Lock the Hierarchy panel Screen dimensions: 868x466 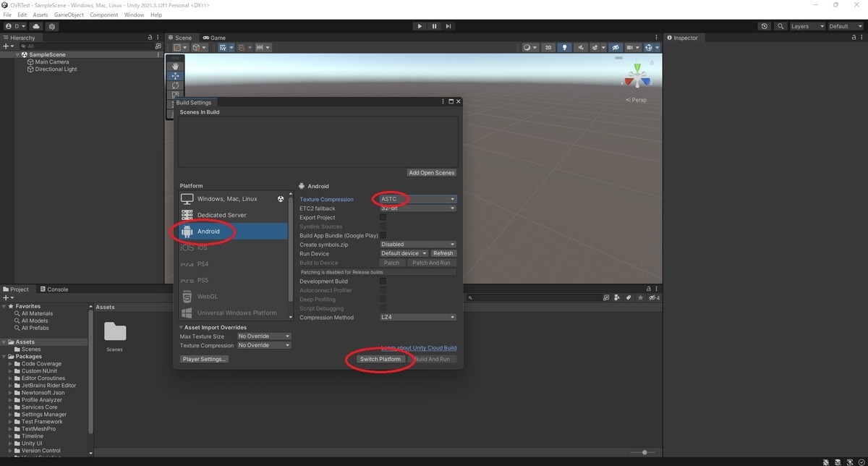tap(150, 38)
